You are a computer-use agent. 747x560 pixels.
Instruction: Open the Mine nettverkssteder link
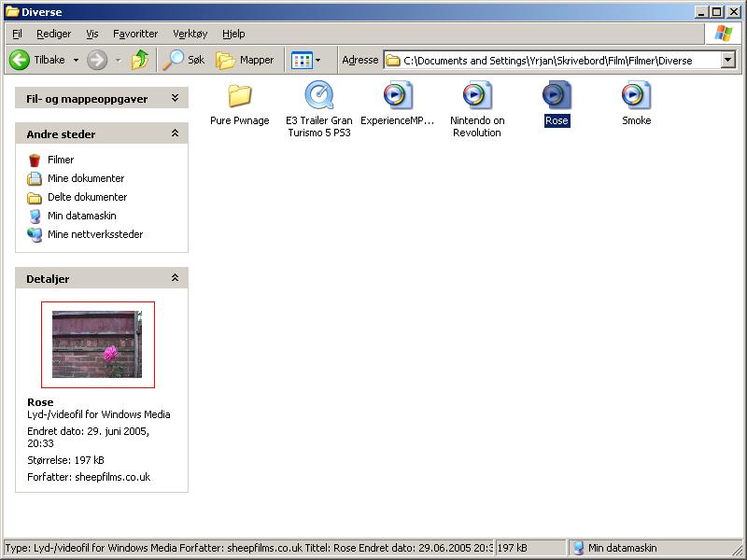coord(95,234)
